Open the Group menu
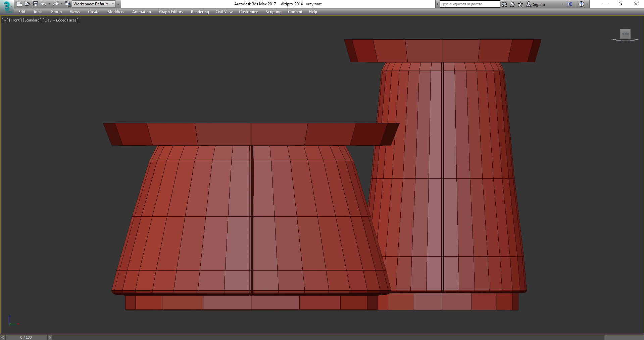This screenshot has width=644, height=340. pyautogui.click(x=56, y=12)
